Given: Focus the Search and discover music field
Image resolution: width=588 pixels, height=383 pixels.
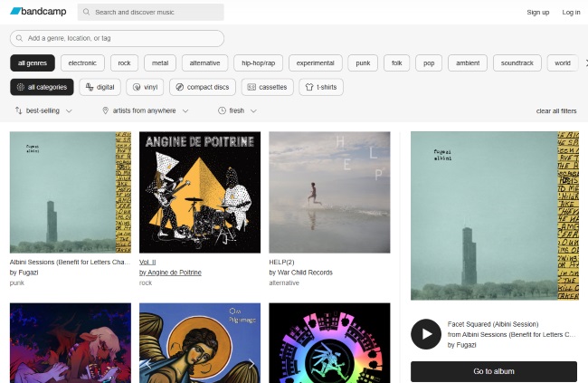Looking at the screenshot, I should [x=151, y=12].
